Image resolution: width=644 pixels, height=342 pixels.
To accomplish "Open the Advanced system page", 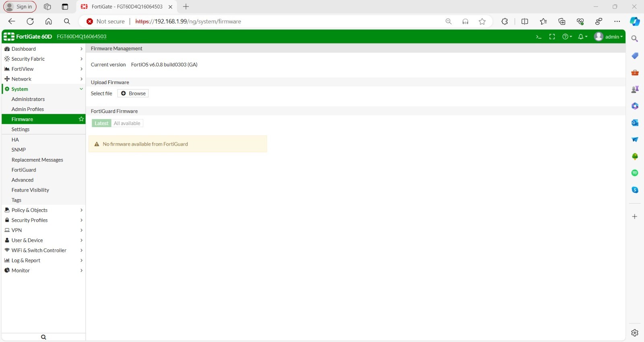I will tap(43, 180).
